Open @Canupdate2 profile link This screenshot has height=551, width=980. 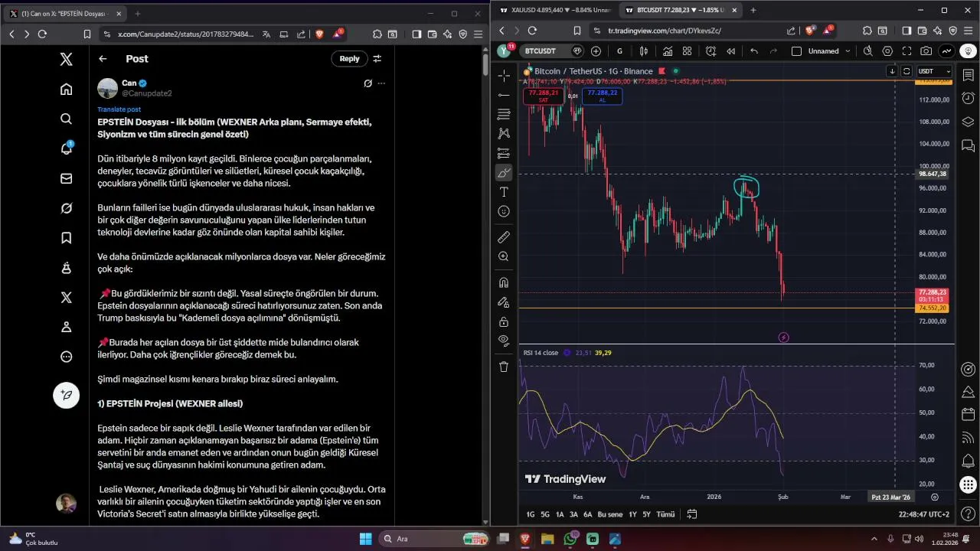(147, 93)
